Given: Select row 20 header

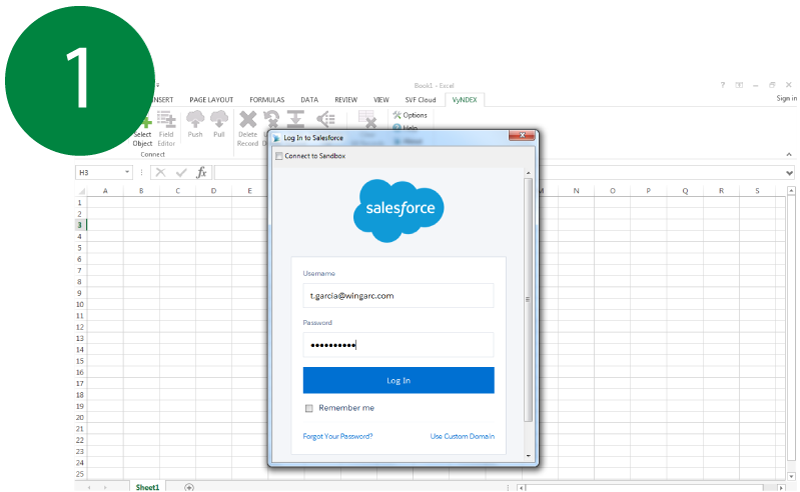Looking at the screenshot, I should (80, 417).
